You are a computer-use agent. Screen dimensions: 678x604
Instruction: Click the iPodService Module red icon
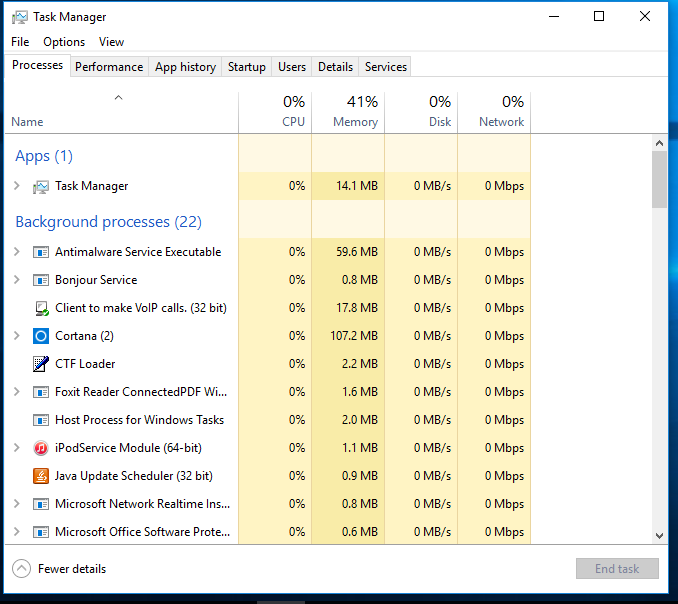coord(41,448)
